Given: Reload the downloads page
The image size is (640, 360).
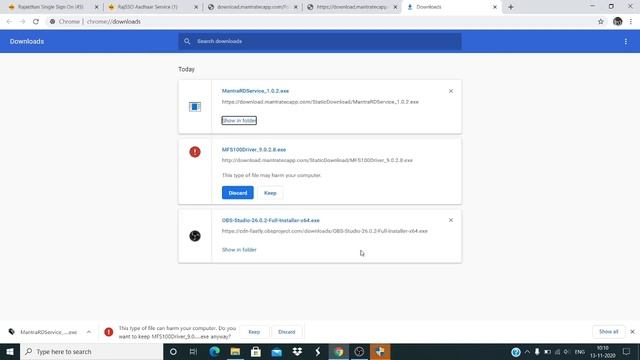Looking at the screenshot, I should tap(36, 22).
